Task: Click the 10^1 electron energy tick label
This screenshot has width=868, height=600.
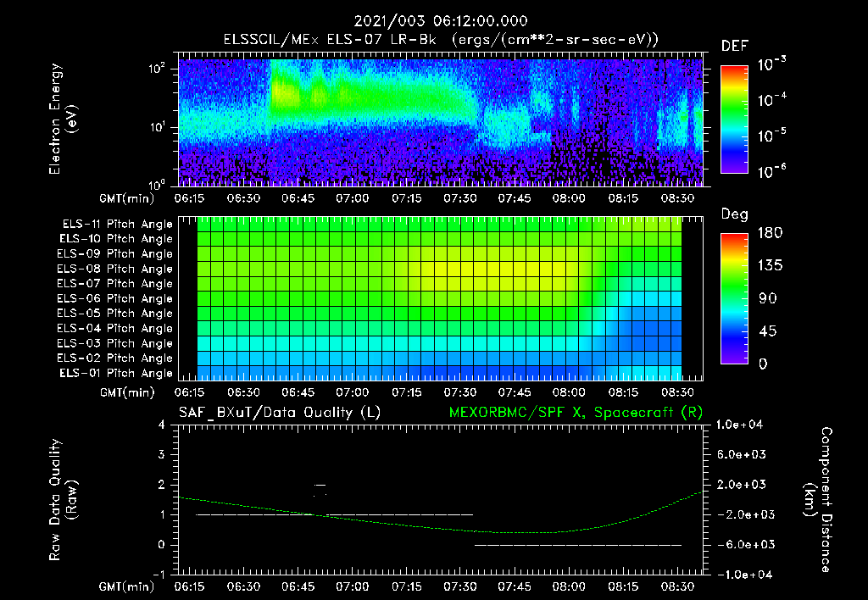Action: tap(157, 127)
